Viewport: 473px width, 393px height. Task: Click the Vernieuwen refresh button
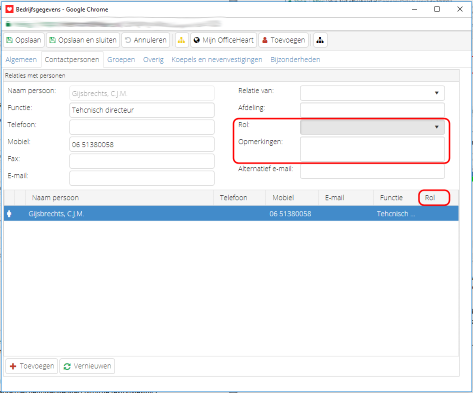pyautogui.click(x=87, y=366)
